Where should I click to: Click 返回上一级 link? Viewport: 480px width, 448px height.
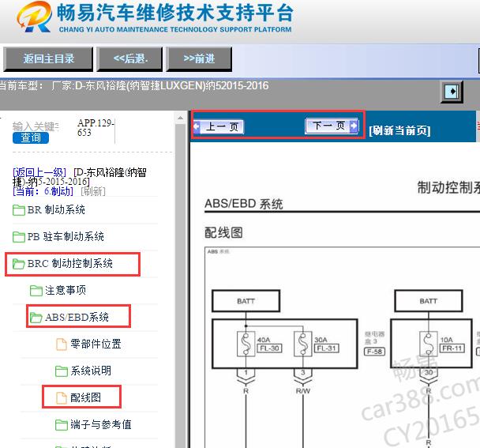tap(39, 172)
